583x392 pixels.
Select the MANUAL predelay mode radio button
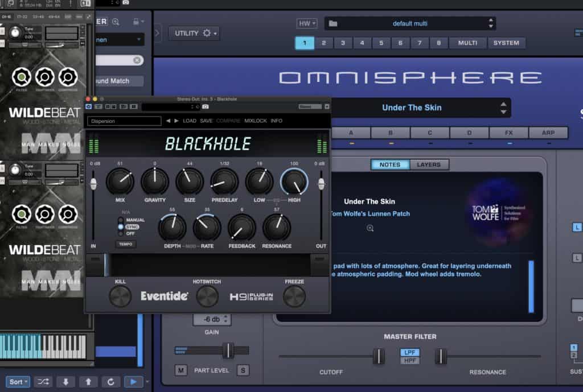[x=121, y=220]
